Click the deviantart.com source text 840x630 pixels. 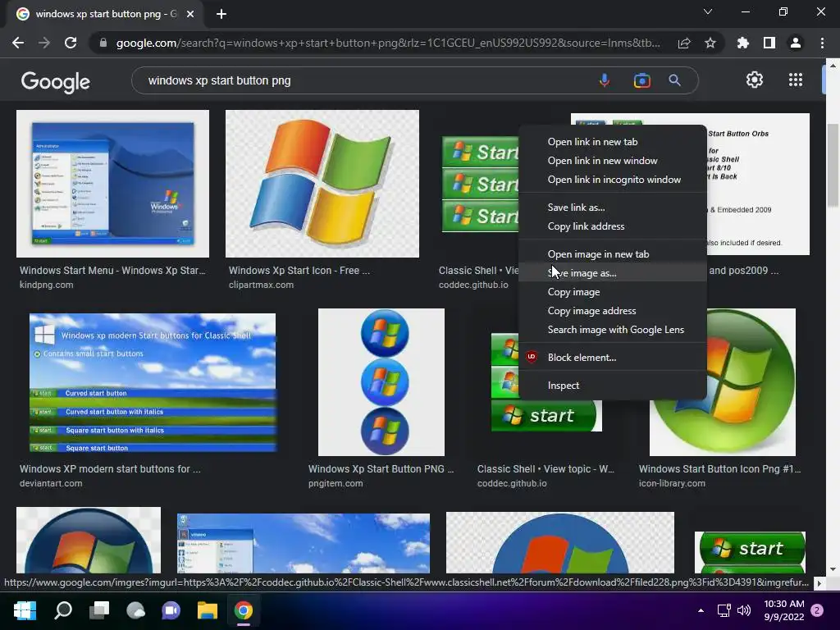coord(51,483)
